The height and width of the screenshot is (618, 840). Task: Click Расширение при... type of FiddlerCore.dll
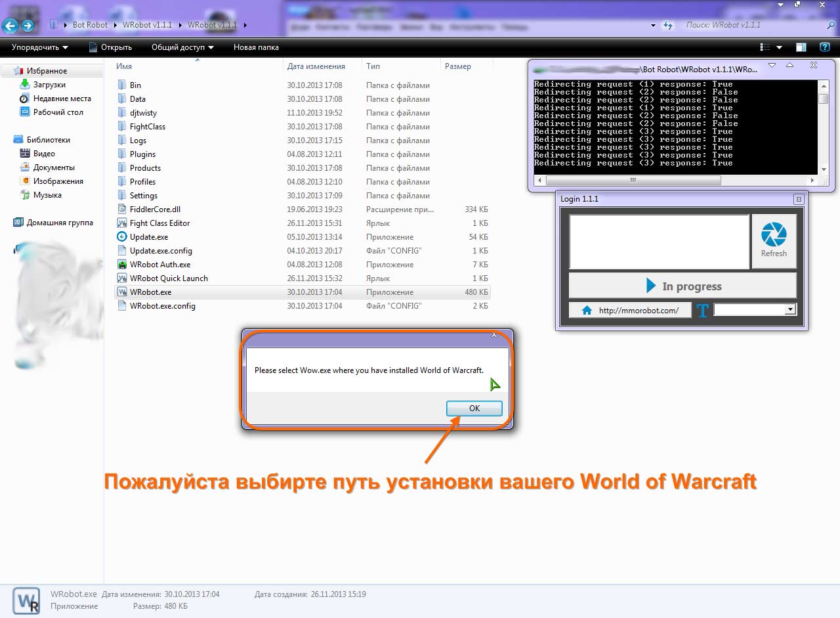(x=400, y=209)
